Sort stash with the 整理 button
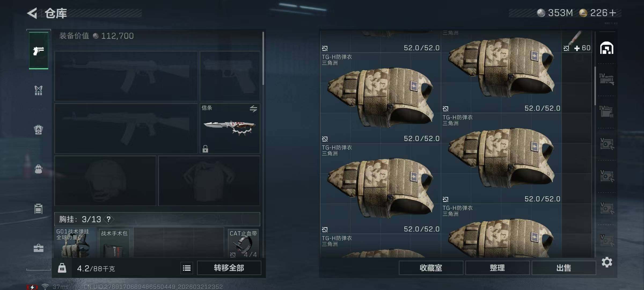 (x=497, y=268)
